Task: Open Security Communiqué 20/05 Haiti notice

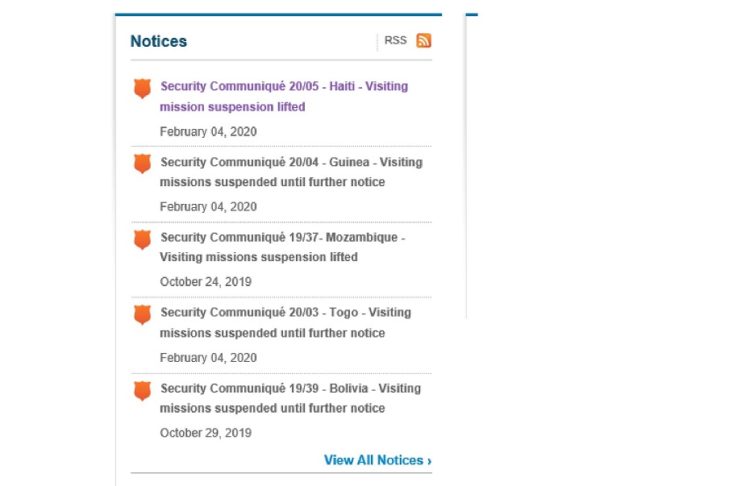Action: tap(284, 96)
